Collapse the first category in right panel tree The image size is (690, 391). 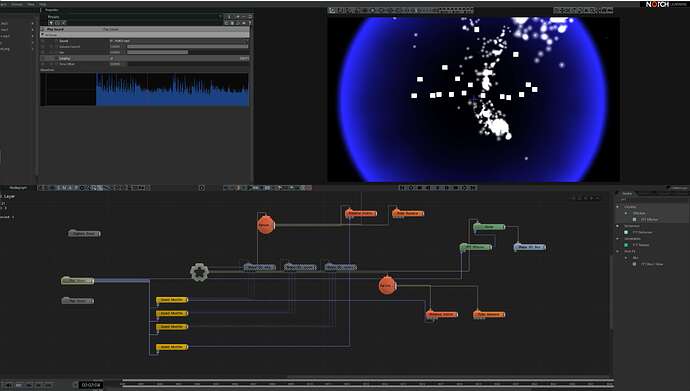617,207
